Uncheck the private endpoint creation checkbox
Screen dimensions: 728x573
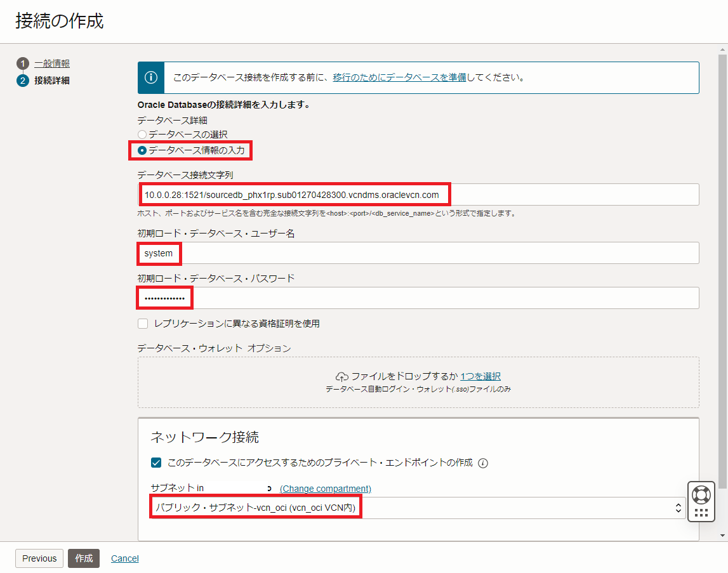coord(156,463)
